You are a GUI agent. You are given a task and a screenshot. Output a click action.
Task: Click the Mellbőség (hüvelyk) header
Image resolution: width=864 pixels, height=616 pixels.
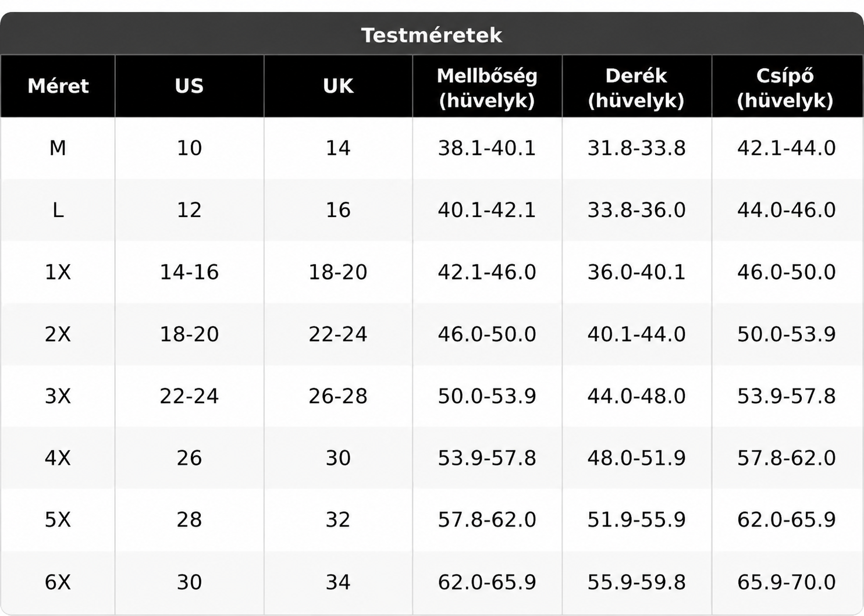pyautogui.click(x=487, y=88)
